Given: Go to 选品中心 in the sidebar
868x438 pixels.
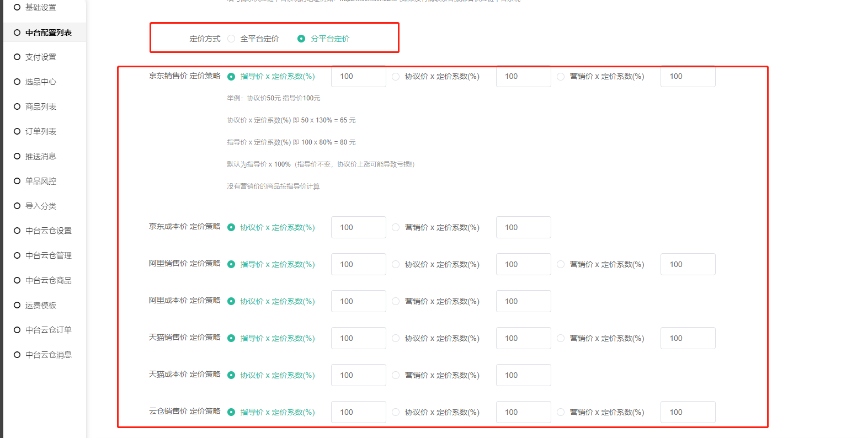Looking at the screenshot, I should [40, 82].
